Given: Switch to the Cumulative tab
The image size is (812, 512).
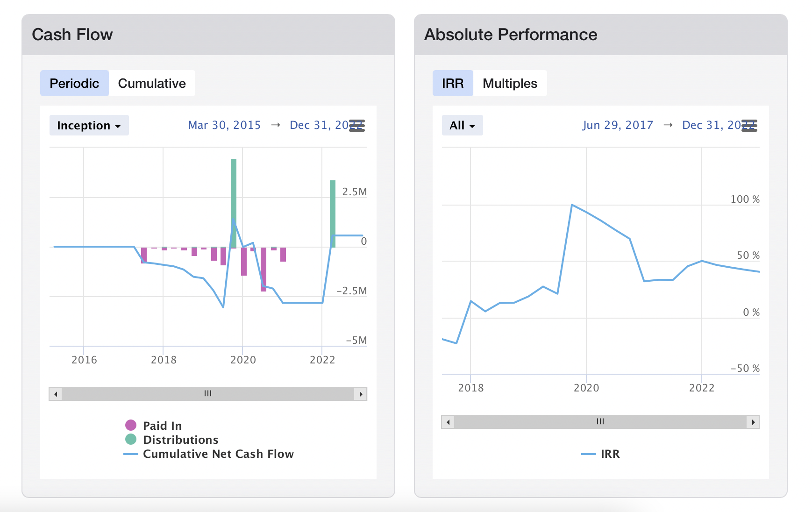Looking at the screenshot, I should pyautogui.click(x=152, y=83).
